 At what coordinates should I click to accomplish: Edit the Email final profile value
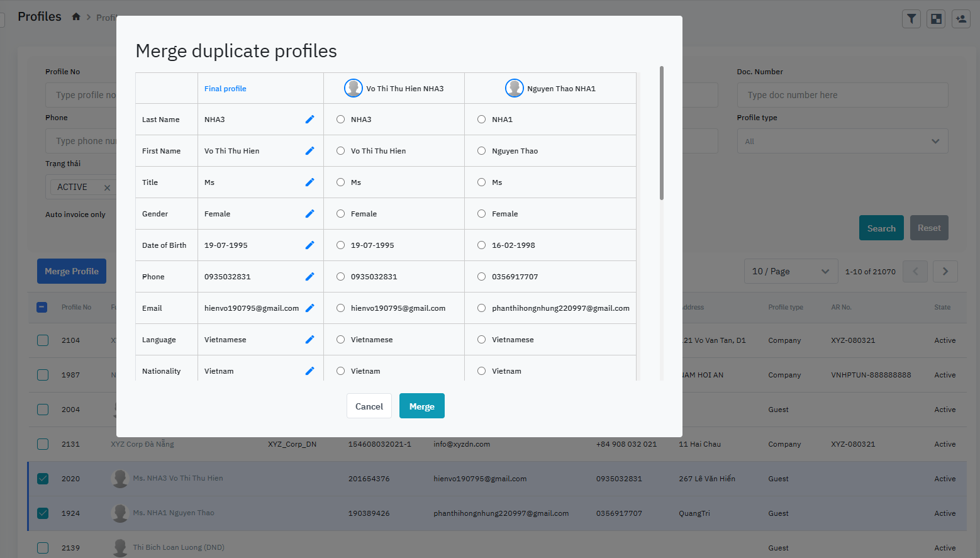[x=309, y=308]
